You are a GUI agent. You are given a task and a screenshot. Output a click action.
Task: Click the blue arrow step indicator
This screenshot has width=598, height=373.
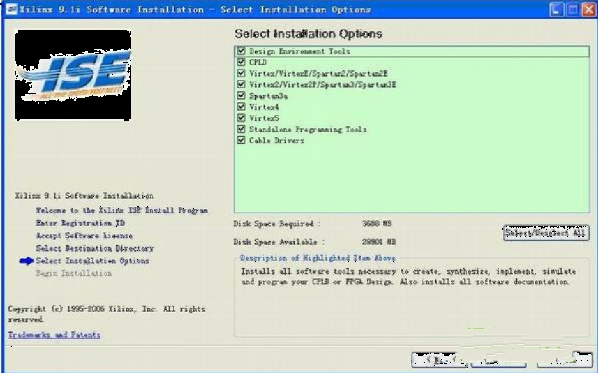coord(27,261)
